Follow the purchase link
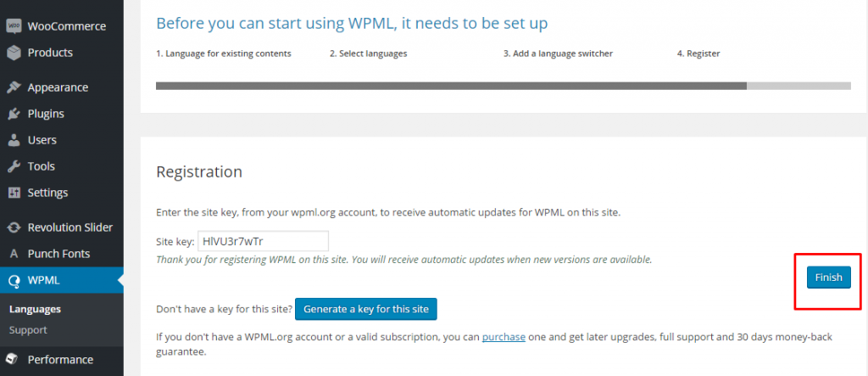Viewport: 868px width, 376px height. click(x=504, y=337)
